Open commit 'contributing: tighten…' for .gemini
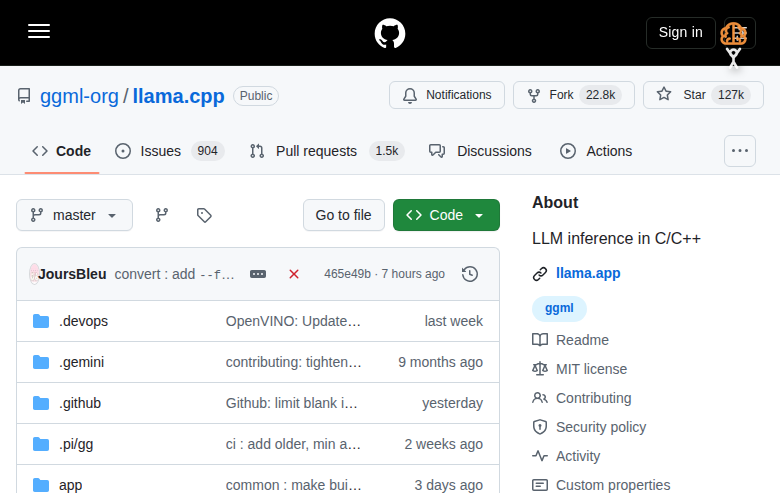The height and width of the screenshot is (493, 780). [293, 362]
